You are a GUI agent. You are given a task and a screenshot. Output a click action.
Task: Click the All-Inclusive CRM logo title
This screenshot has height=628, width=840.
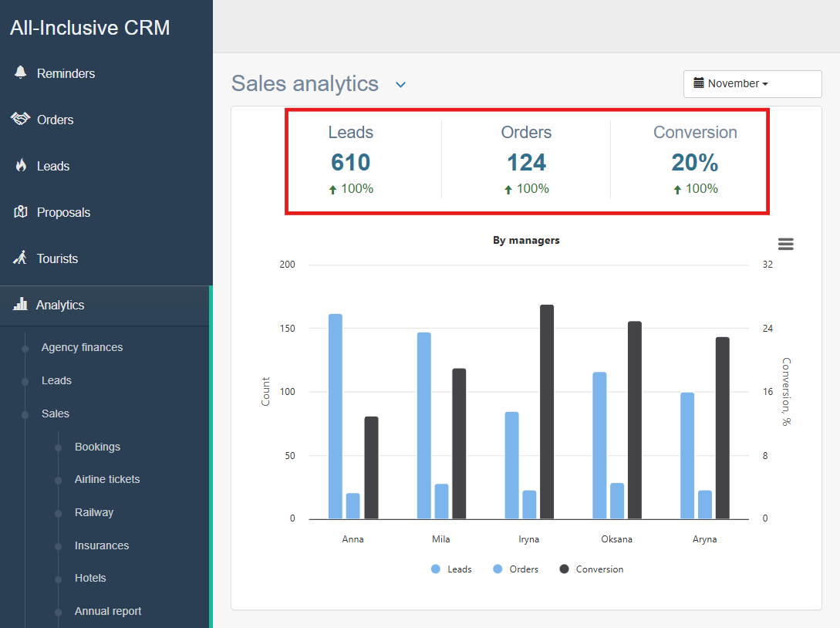click(x=90, y=29)
